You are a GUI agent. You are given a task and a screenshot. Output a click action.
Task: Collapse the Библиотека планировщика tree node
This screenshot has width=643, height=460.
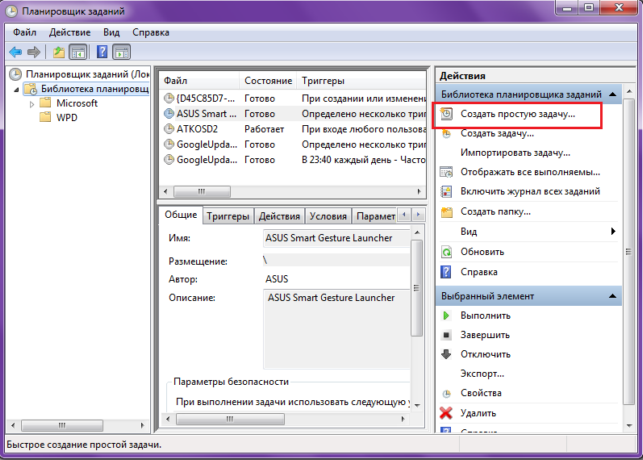coord(16,89)
